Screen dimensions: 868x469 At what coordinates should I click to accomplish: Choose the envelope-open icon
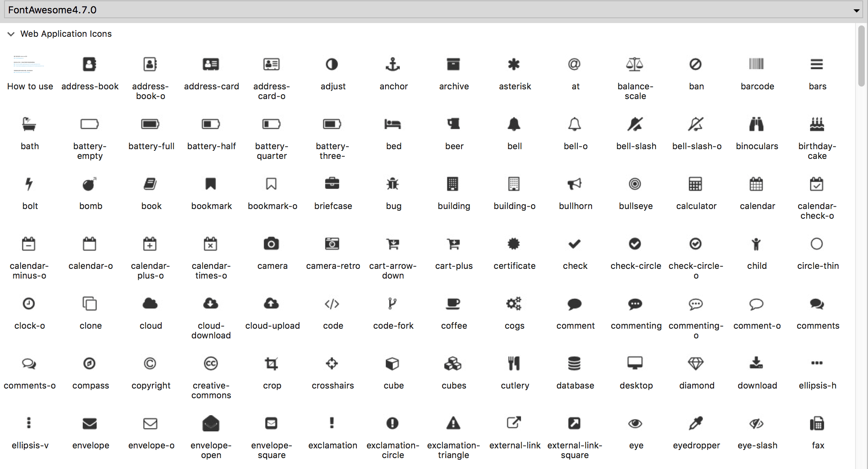coord(211,423)
